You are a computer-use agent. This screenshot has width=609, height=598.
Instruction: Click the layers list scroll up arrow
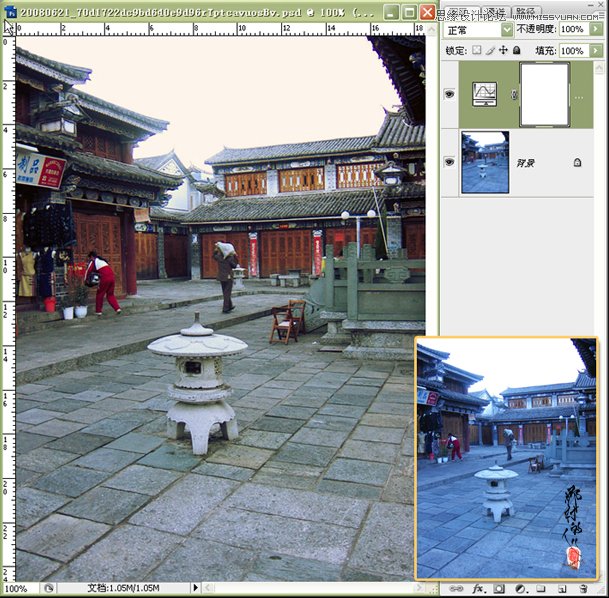tap(599, 68)
